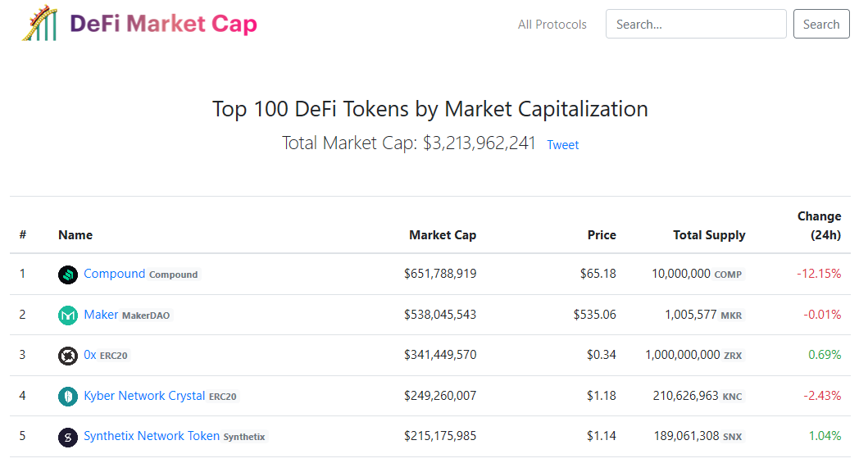The width and height of the screenshot is (868, 463).
Task: Click the Compound token icon
Action: [x=68, y=275]
